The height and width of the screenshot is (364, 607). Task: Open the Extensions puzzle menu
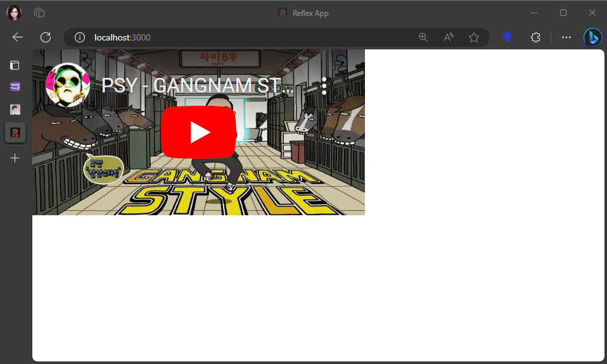pyautogui.click(x=536, y=37)
